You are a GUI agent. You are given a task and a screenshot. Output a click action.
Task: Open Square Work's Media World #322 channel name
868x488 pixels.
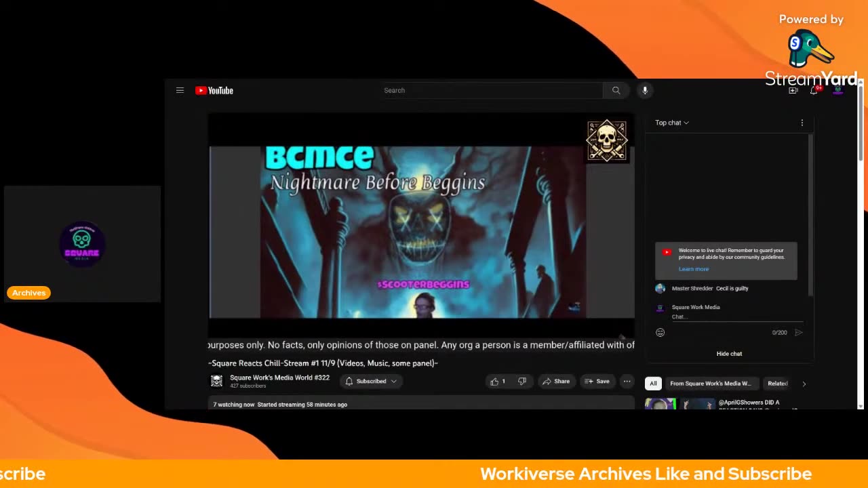coord(279,378)
